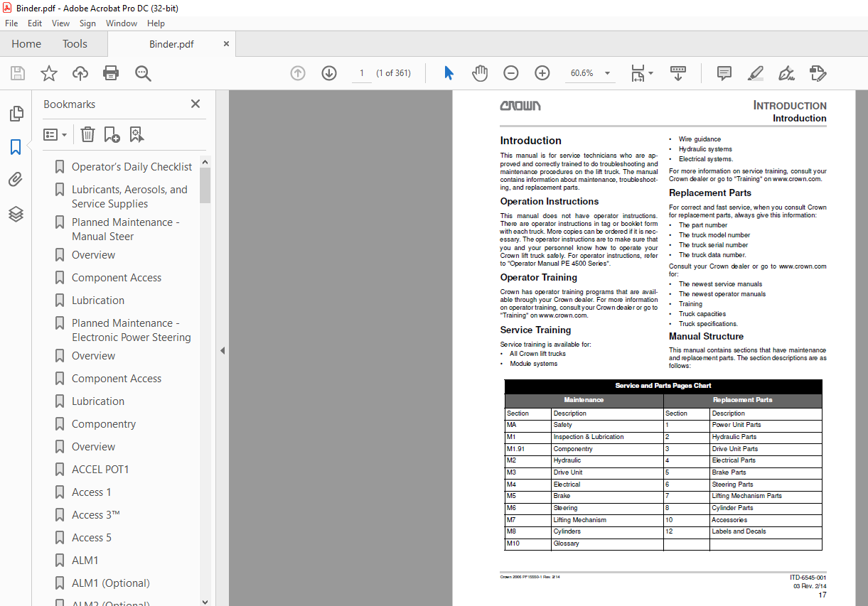Go to previous page with the up arrow

pos(298,73)
